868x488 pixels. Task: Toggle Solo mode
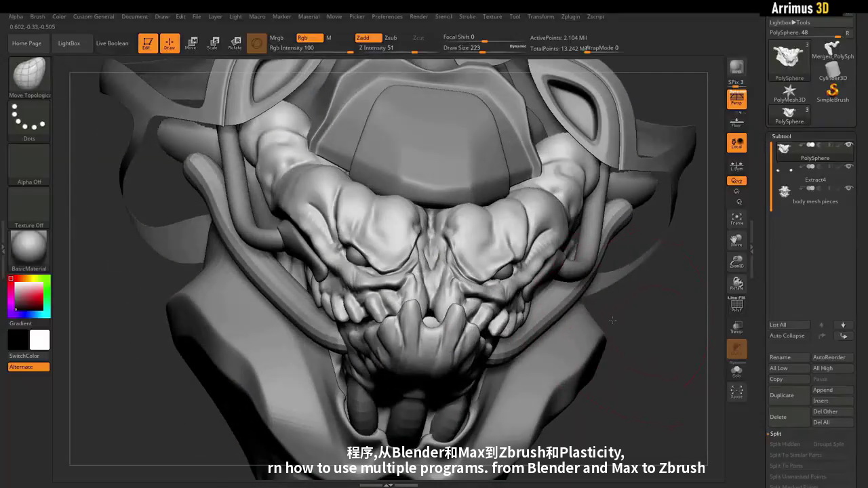(x=736, y=371)
